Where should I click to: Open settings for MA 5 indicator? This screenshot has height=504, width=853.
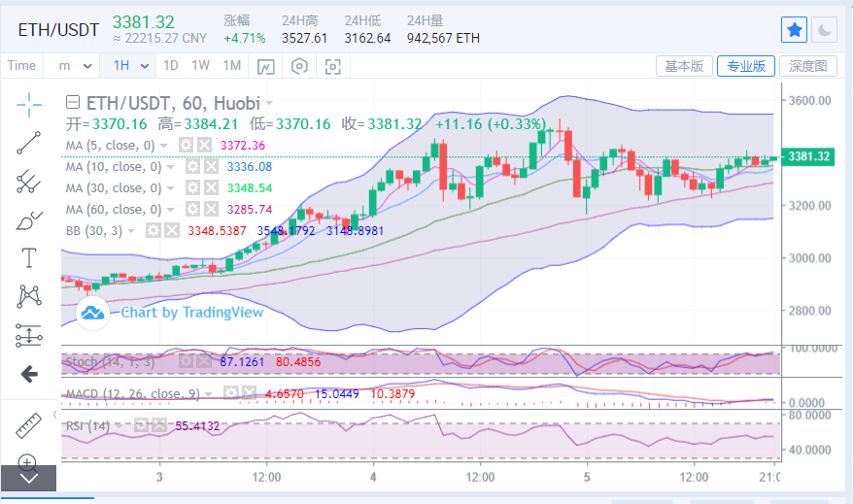coord(187,145)
